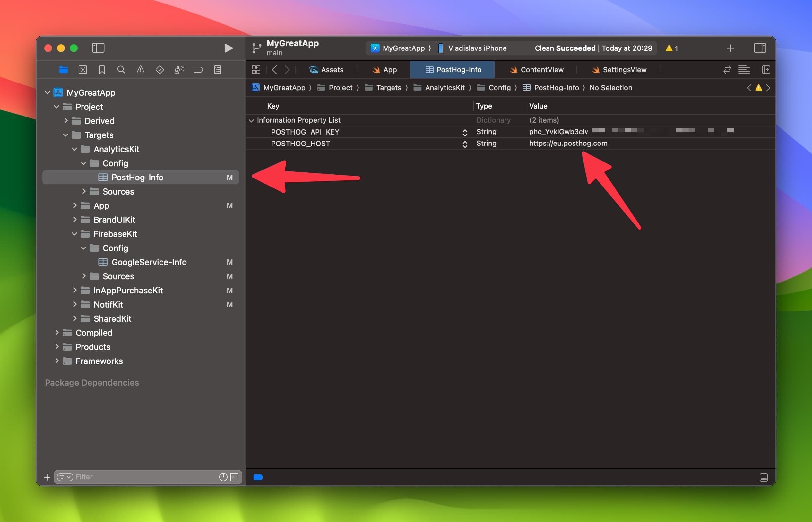Open the issue navigator warning triangle

tap(140, 70)
